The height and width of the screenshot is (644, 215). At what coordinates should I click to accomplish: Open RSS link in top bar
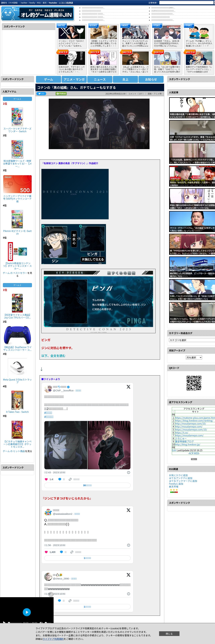(x=39, y=3)
